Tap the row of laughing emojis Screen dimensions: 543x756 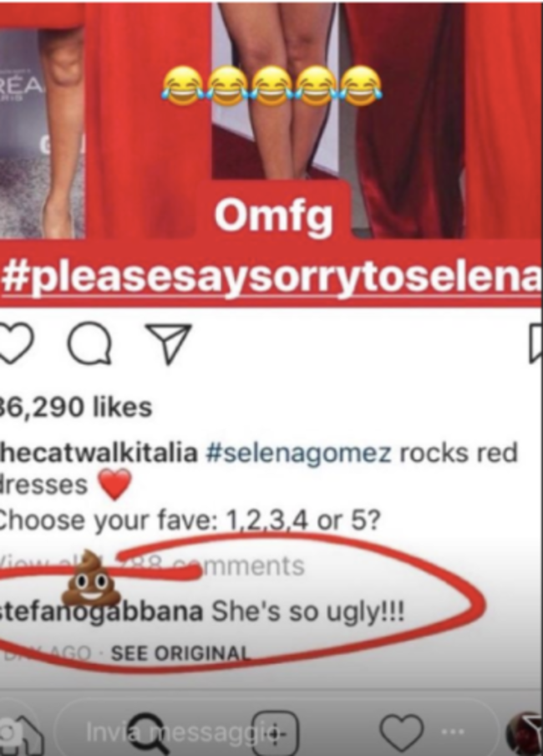[x=271, y=86]
